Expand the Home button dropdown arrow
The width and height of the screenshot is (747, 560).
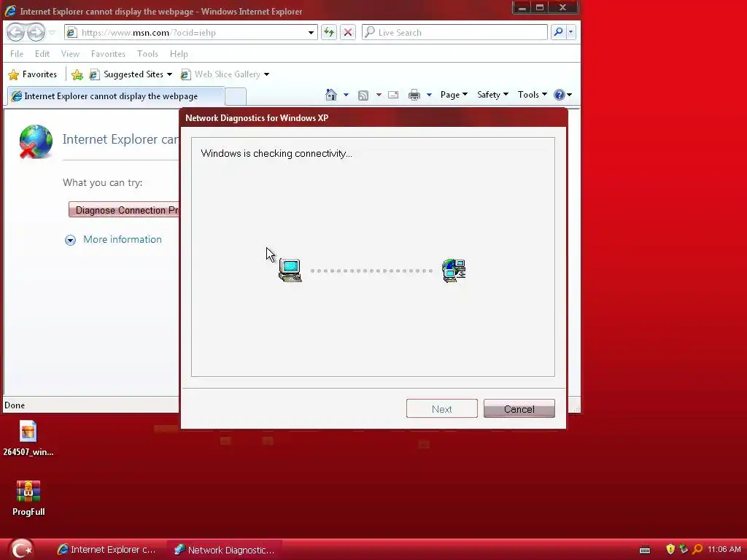coord(347,95)
